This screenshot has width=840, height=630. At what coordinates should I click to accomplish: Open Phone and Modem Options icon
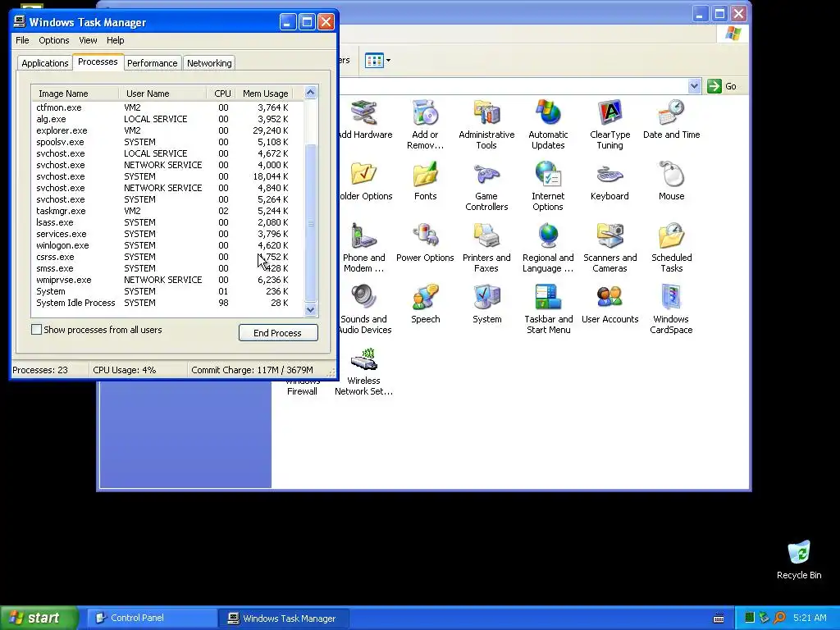coord(363,248)
